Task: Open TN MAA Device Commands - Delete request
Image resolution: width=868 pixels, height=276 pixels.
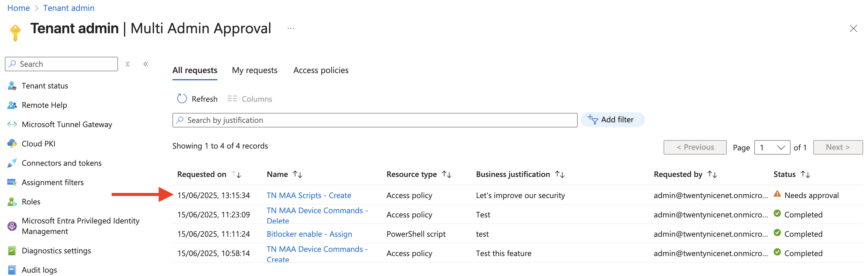Action: click(x=317, y=215)
